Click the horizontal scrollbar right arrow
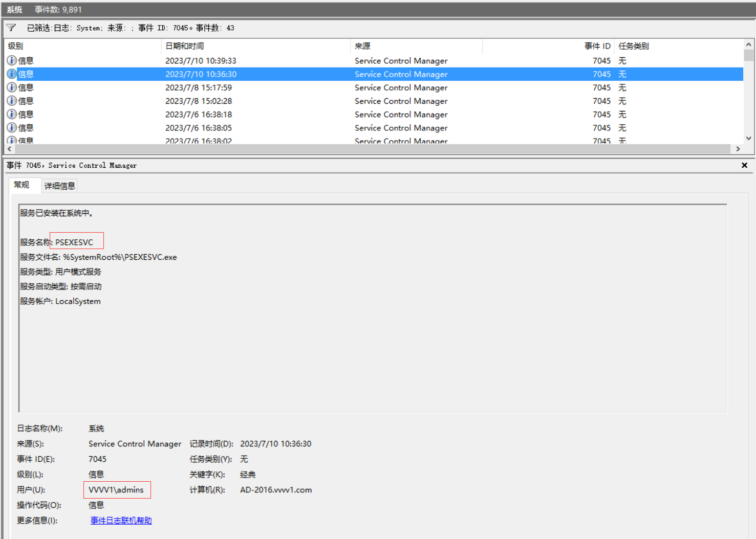The image size is (756, 539). [x=739, y=149]
